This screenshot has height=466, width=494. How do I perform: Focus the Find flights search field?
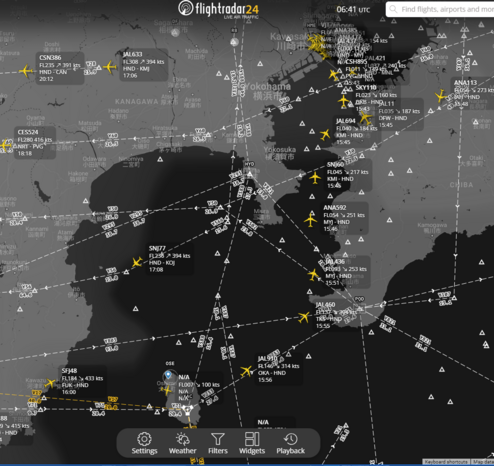tap(440, 9)
